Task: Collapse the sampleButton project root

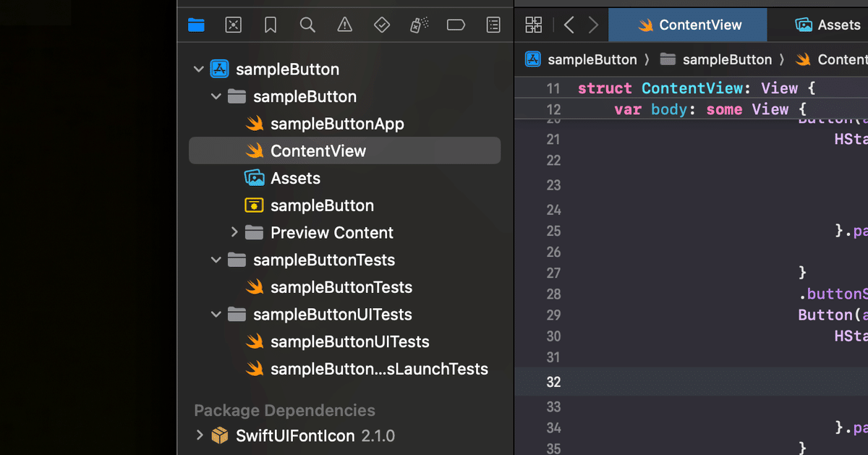Action: 199,69
